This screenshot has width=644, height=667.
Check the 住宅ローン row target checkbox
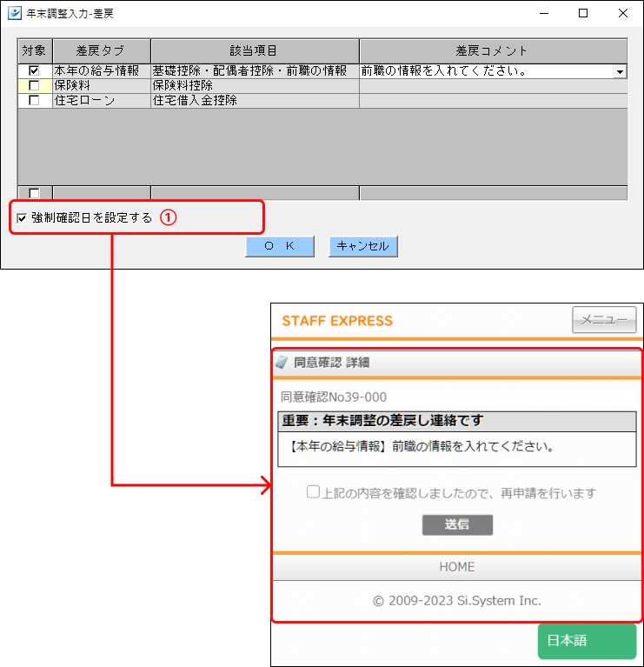[x=34, y=100]
